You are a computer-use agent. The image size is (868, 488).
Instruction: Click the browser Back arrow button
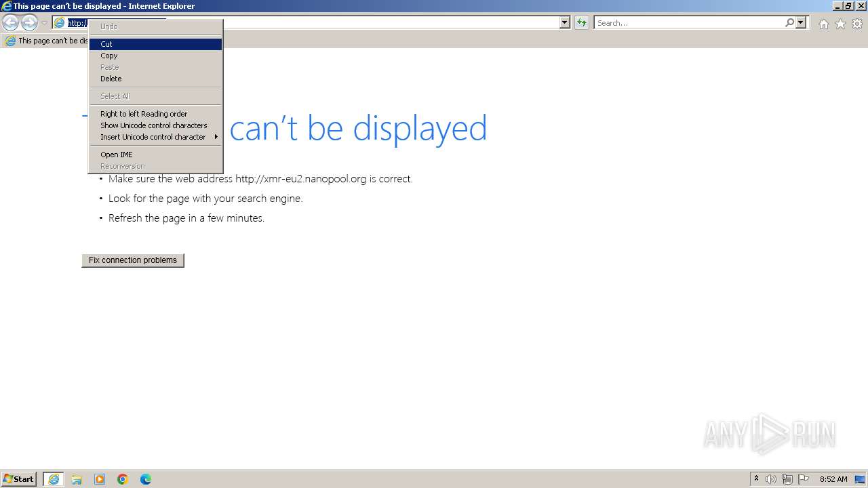(x=10, y=23)
